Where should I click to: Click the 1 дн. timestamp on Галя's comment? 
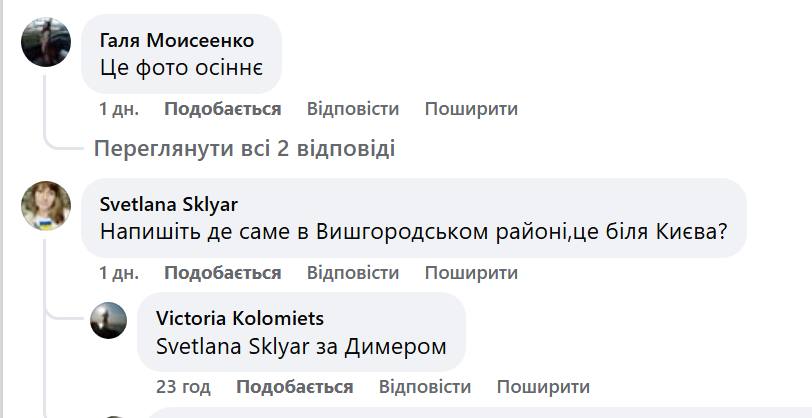(118, 108)
